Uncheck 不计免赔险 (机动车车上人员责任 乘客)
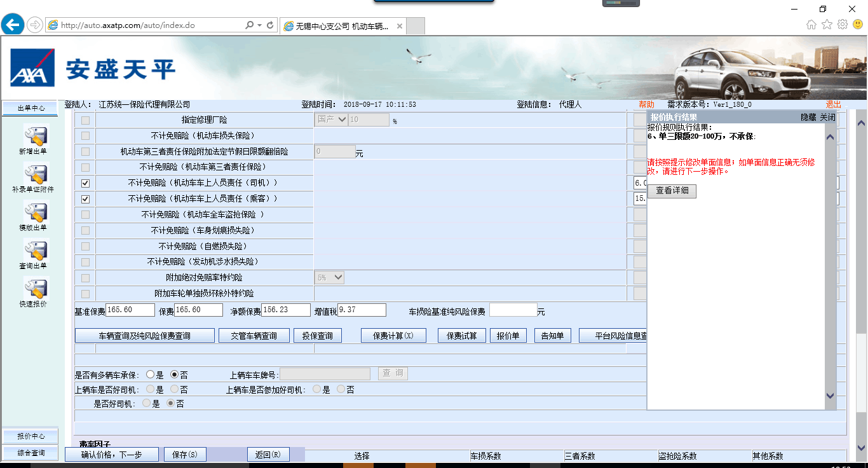 [x=85, y=199]
